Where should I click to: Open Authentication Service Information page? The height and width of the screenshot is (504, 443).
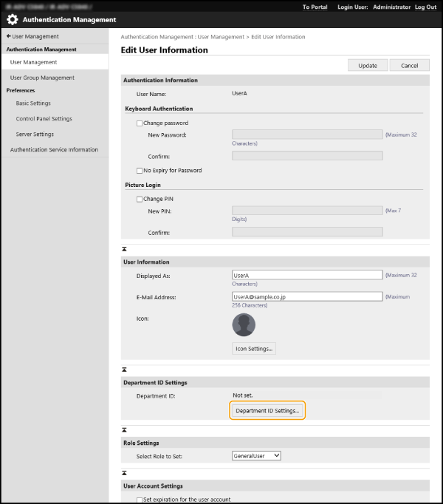point(54,150)
